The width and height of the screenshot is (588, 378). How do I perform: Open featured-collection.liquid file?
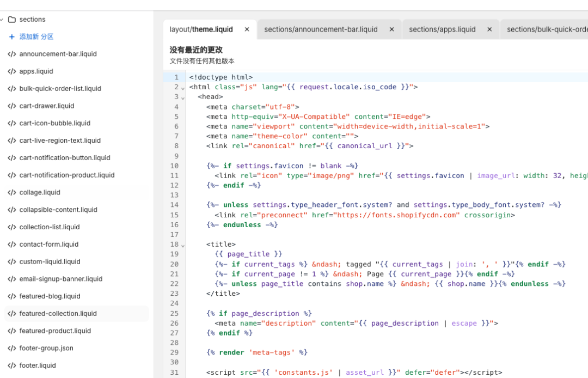point(58,314)
